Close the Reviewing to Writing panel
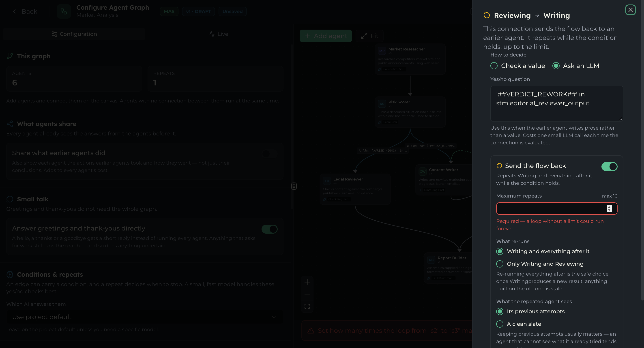 [x=630, y=10]
